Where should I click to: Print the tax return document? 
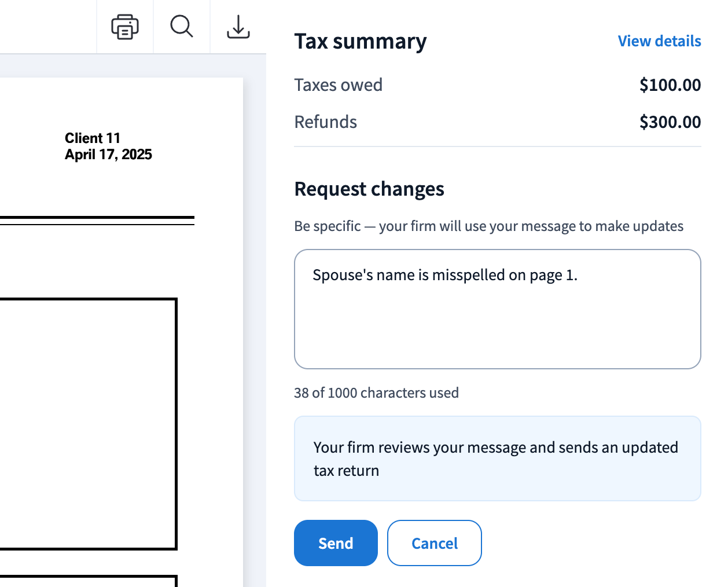coord(125,27)
